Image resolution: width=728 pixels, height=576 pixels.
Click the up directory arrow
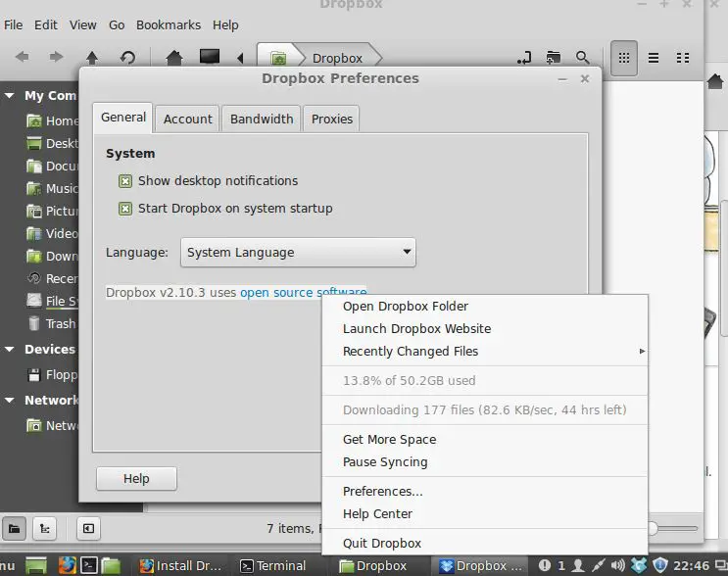[91, 58]
